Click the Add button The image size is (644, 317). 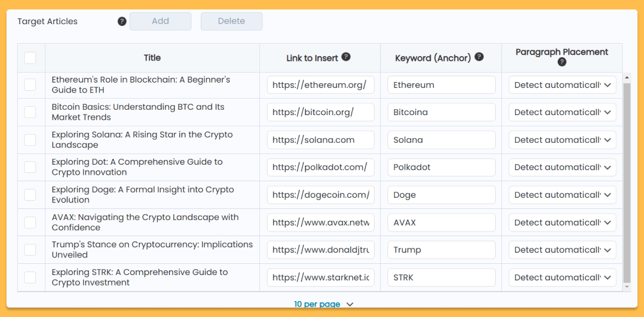tap(160, 21)
